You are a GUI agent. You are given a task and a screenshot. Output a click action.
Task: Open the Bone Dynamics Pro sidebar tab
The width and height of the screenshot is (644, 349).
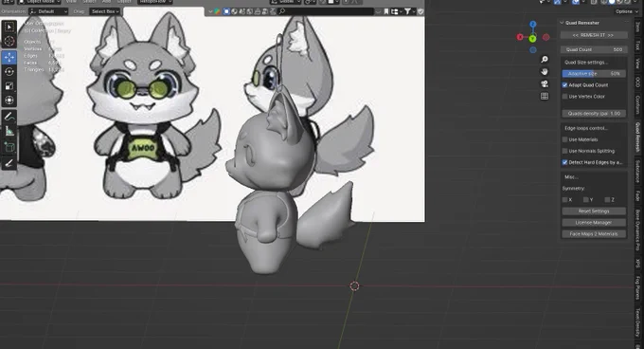tap(637, 230)
